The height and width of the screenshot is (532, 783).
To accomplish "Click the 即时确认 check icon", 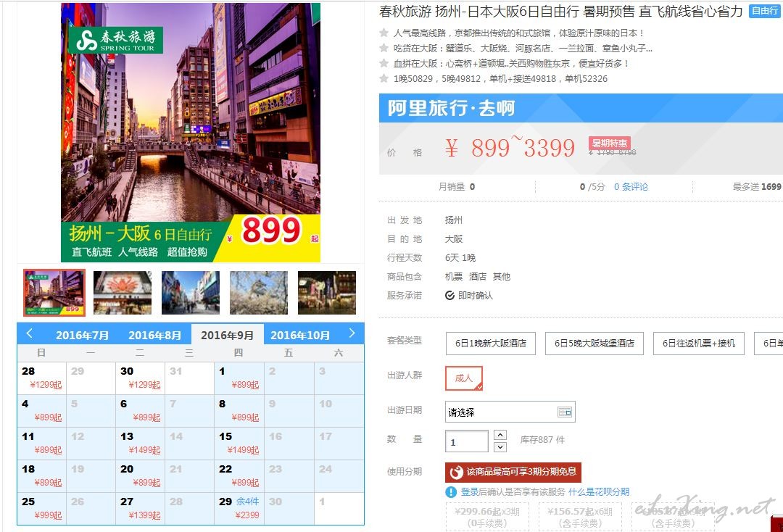I will tap(449, 296).
